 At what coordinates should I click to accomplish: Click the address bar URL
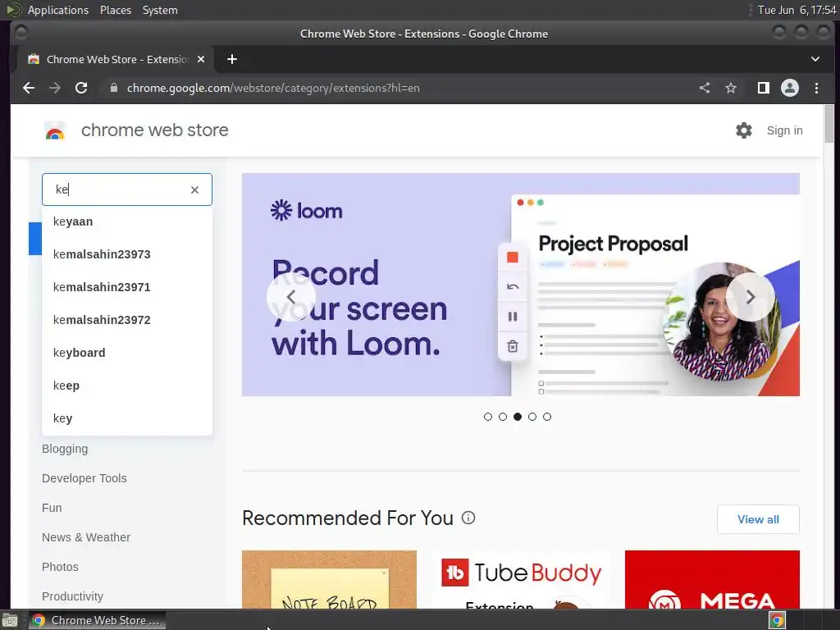273,88
